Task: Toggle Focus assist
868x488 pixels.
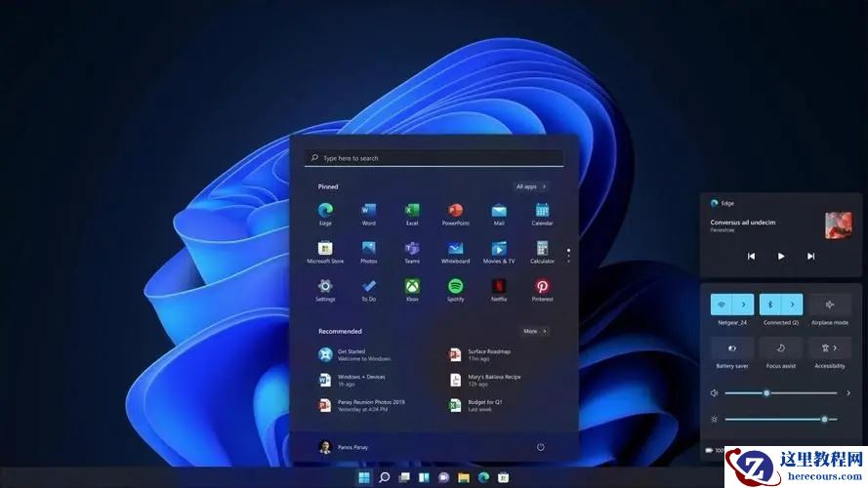Action: point(780,348)
